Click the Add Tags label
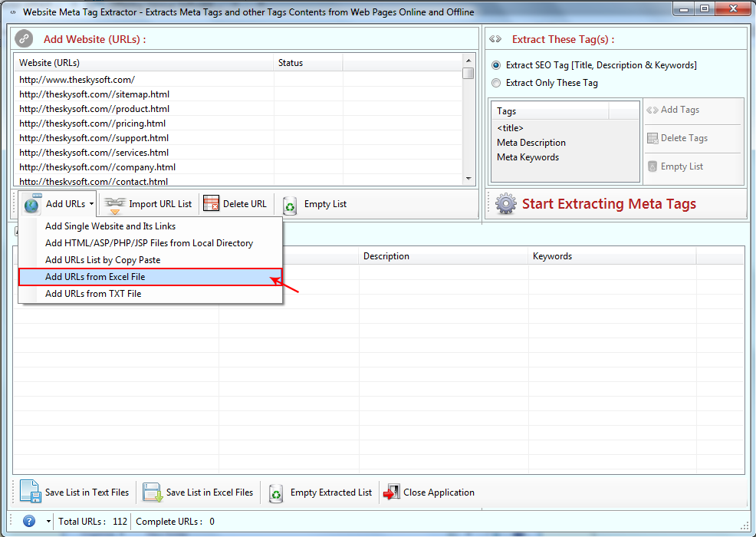Image resolution: width=756 pixels, height=537 pixels. click(x=680, y=110)
